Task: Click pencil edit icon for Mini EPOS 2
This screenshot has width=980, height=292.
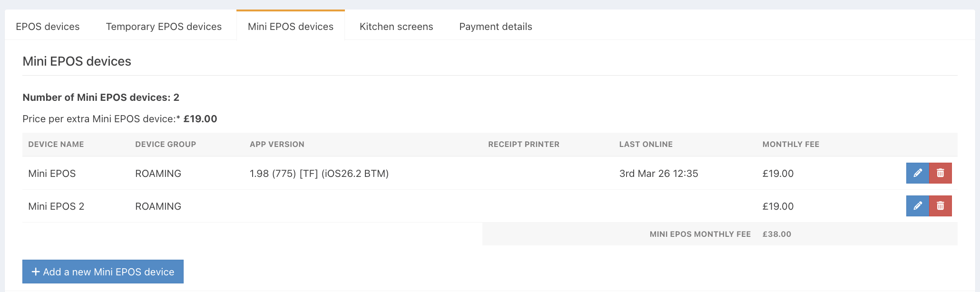Action: point(917,206)
